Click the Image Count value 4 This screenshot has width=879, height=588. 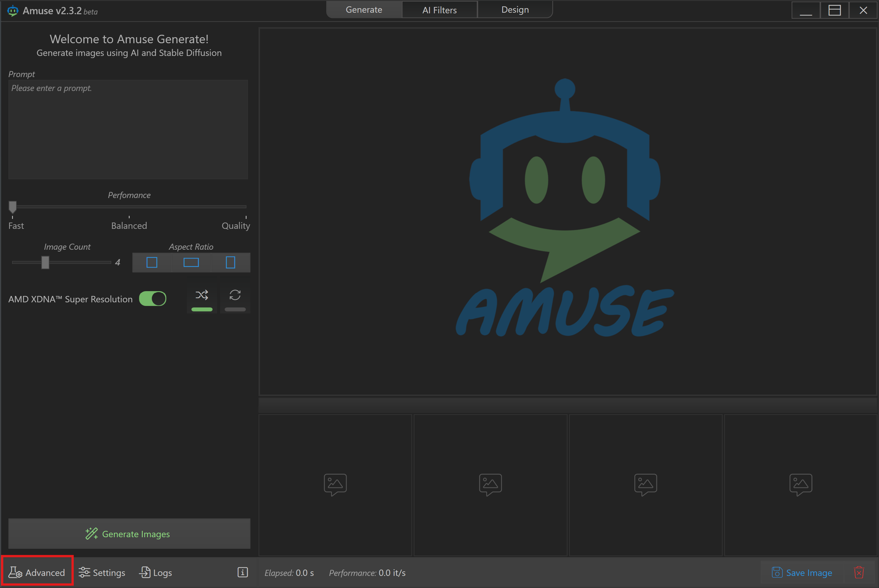click(118, 262)
